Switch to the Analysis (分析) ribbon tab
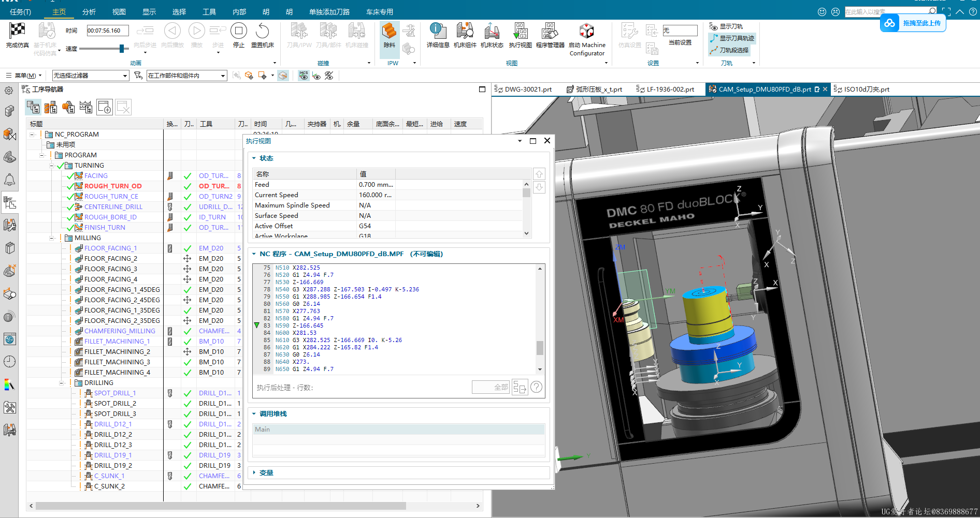 89,12
